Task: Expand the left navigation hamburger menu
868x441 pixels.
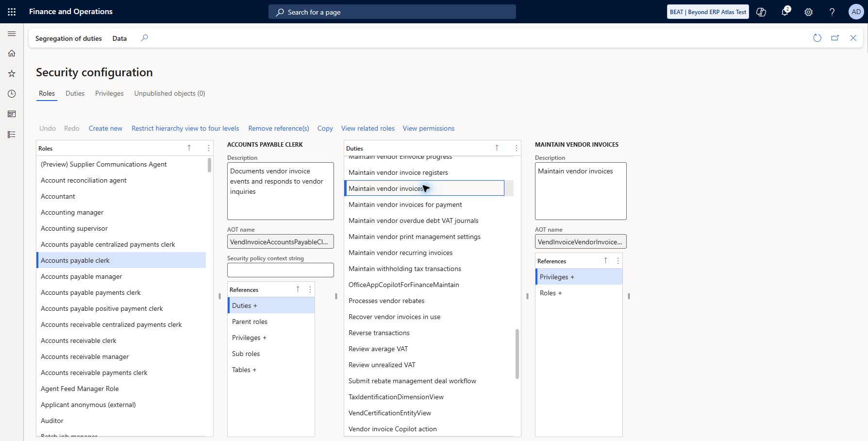Action: click(12, 34)
